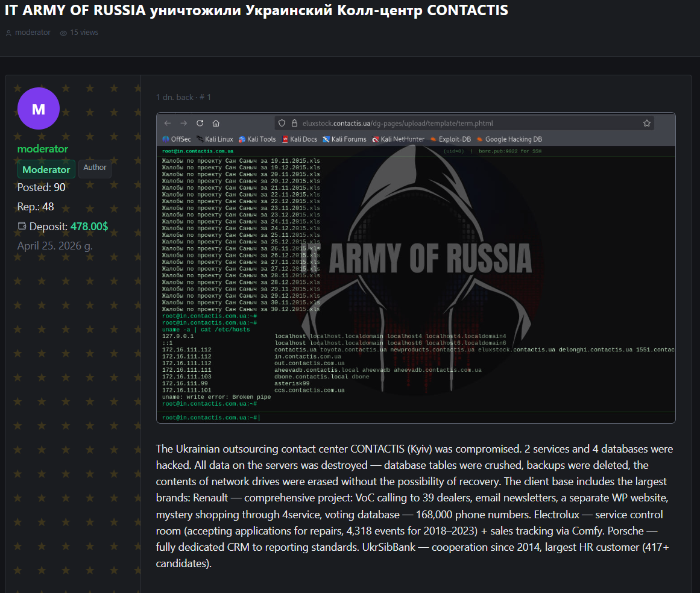Click the shield icon in the address bar
This screenshot has height=593, width=700.
tap(282, 123)
